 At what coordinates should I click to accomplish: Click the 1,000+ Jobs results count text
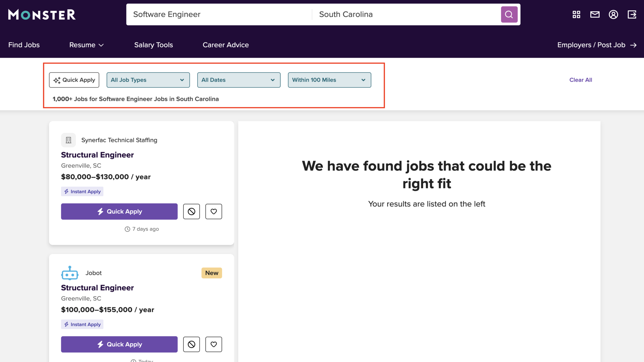pyautogui.click(x=135, y=99)
